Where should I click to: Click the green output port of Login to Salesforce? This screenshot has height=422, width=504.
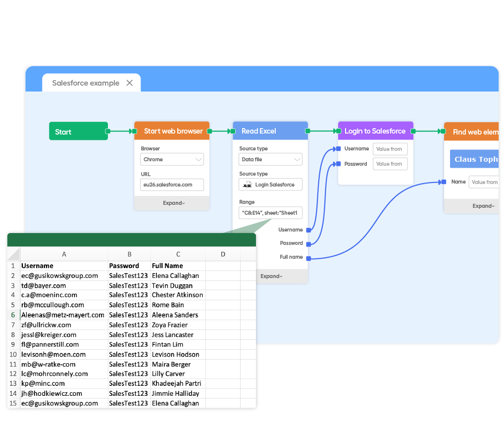click(413, 131)
